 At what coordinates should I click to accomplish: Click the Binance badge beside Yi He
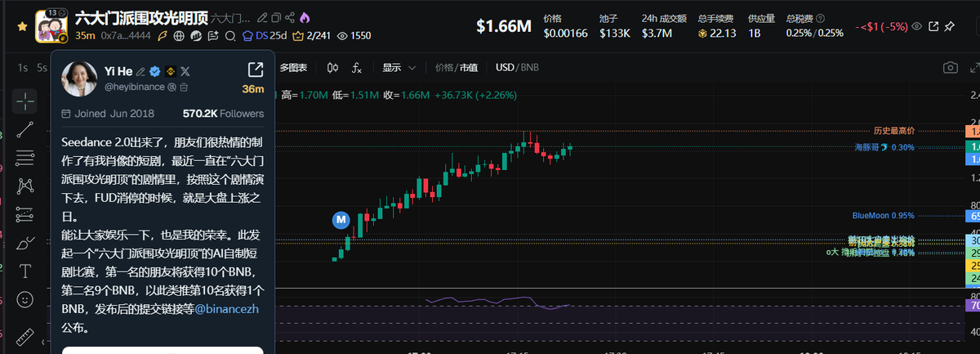click(x=171, y=71)
